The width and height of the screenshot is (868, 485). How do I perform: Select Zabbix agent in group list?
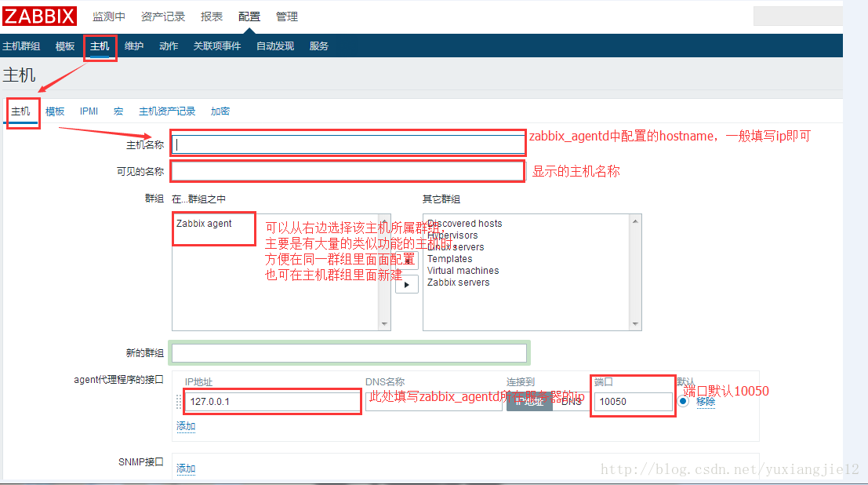click(205, 224)
